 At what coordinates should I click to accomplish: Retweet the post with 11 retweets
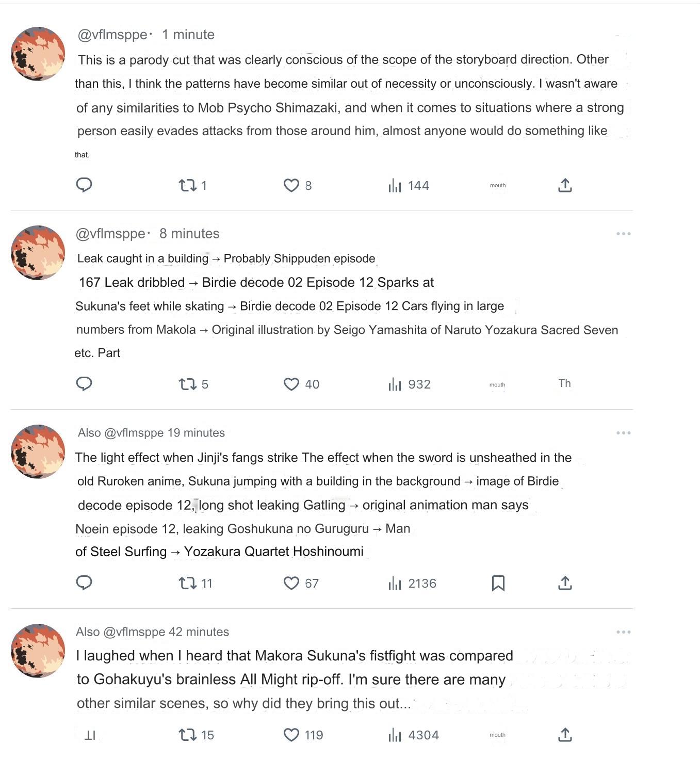point(188,584)
